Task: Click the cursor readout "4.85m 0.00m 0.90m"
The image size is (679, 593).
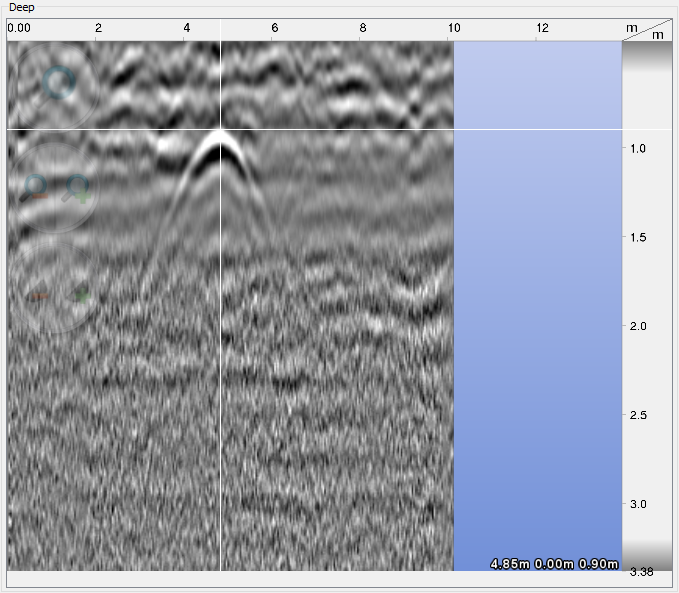Action: coord(554,564)
